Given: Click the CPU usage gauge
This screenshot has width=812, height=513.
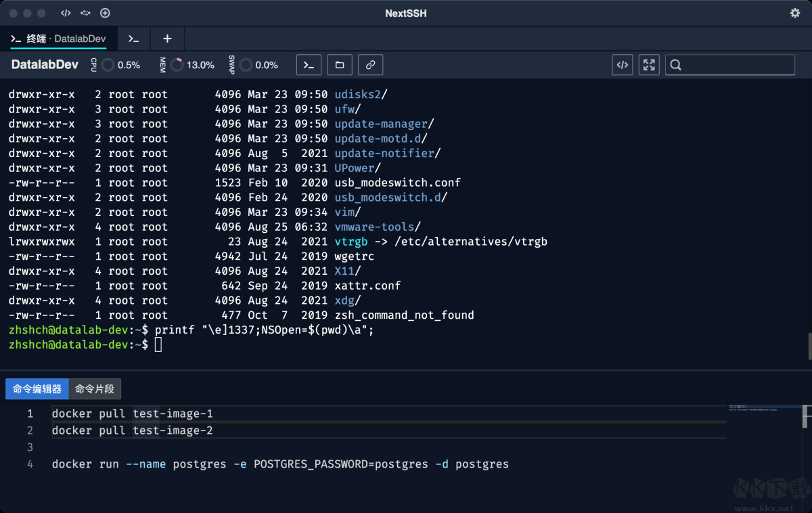Looking at the screenshot, I should tap(108, 65).
